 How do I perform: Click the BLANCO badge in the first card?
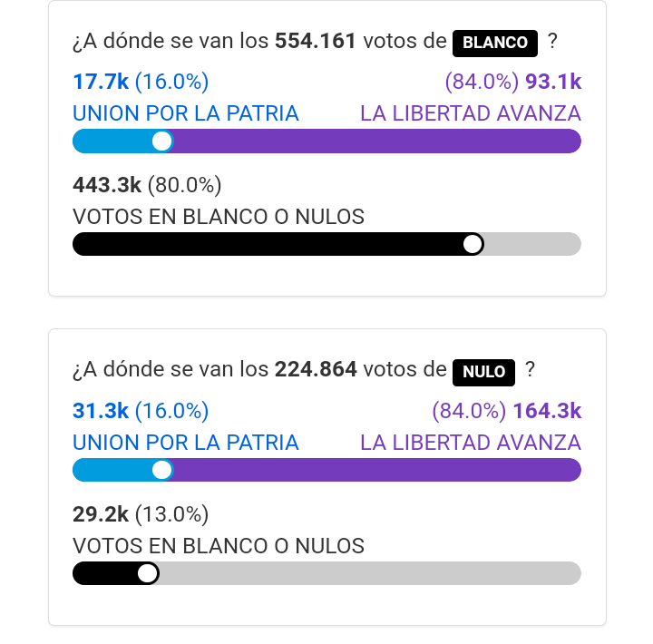click(495, 43)
